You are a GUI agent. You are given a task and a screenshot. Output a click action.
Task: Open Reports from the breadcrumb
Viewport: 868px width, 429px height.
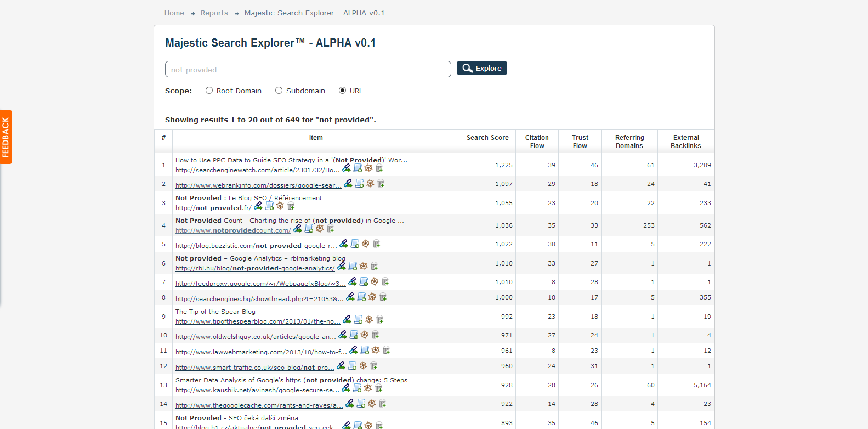(214, 13)
